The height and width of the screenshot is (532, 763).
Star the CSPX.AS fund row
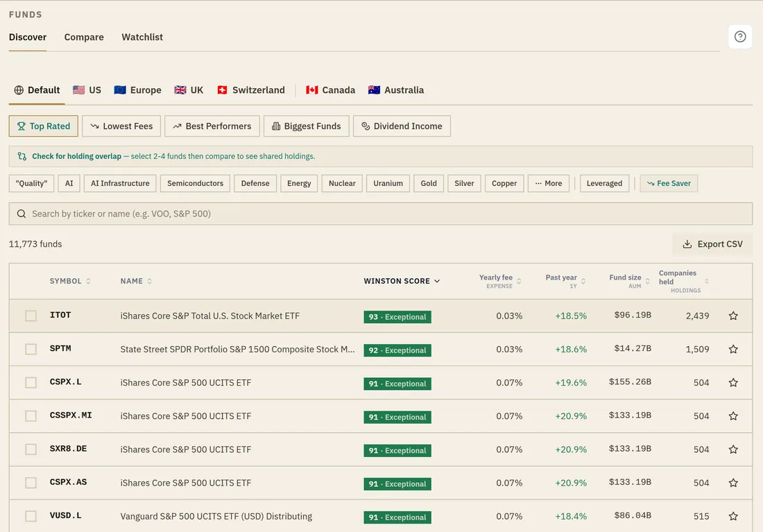[733, 483]
